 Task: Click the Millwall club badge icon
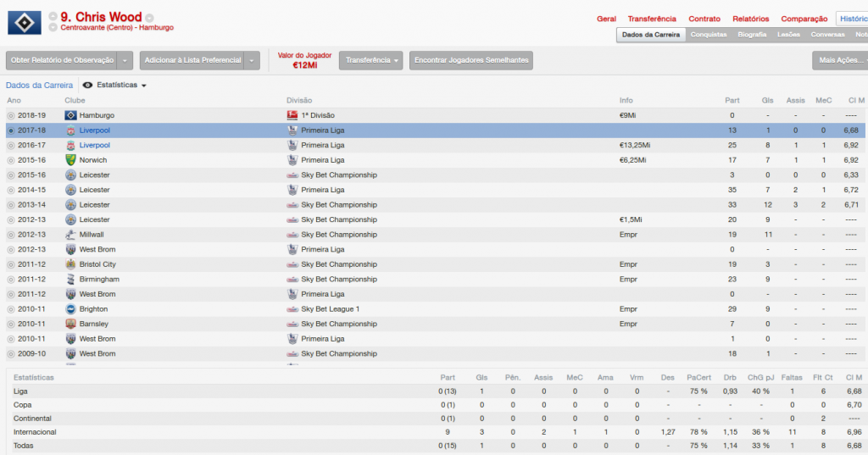70,235
